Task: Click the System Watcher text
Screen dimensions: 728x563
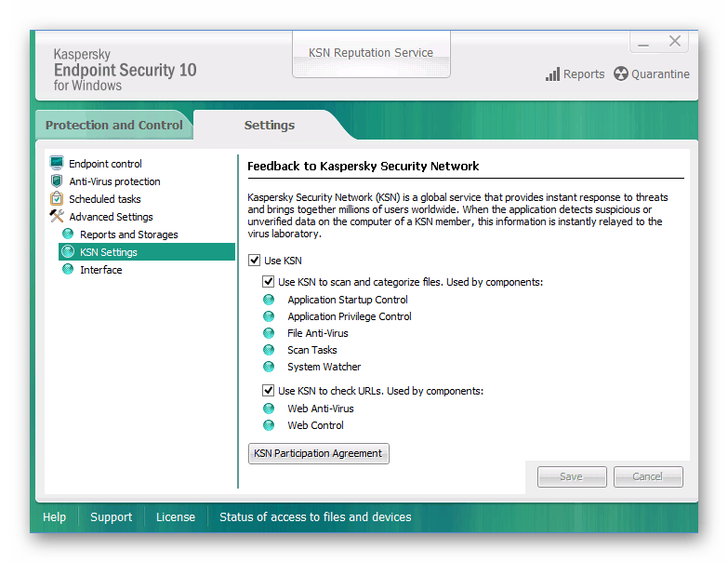Action: (324, 367)
